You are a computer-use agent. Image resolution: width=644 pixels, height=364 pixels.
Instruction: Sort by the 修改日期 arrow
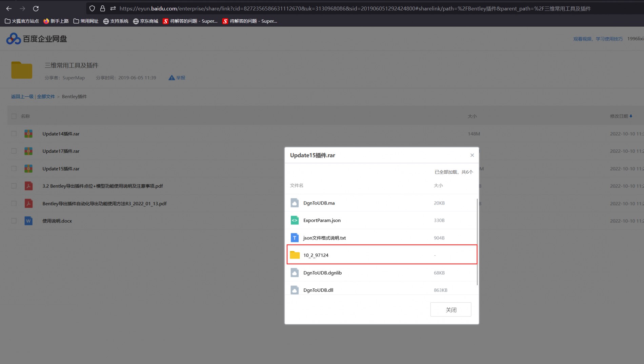[x=631, y=116]
